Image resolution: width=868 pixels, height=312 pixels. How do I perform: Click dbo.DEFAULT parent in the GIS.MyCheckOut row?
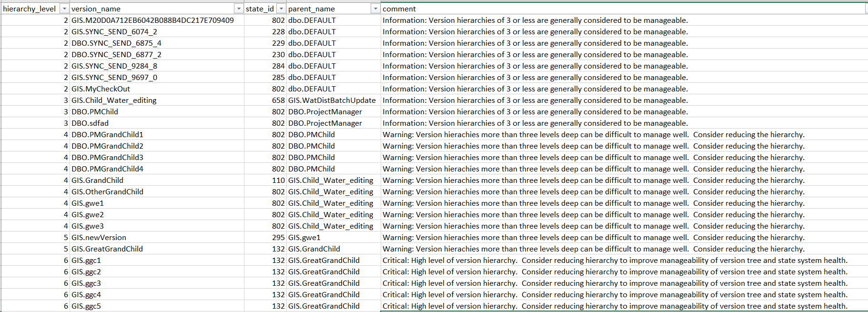[x=333, y=89]
